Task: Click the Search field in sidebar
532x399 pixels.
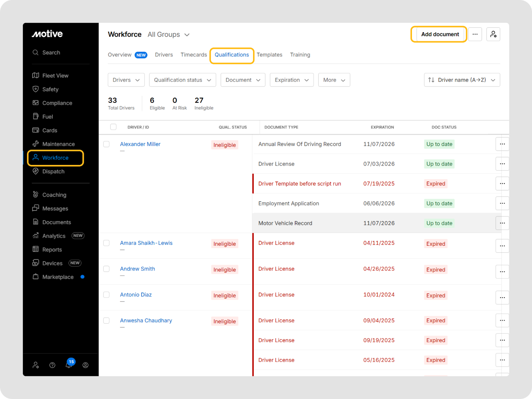Action: point(51,53)
